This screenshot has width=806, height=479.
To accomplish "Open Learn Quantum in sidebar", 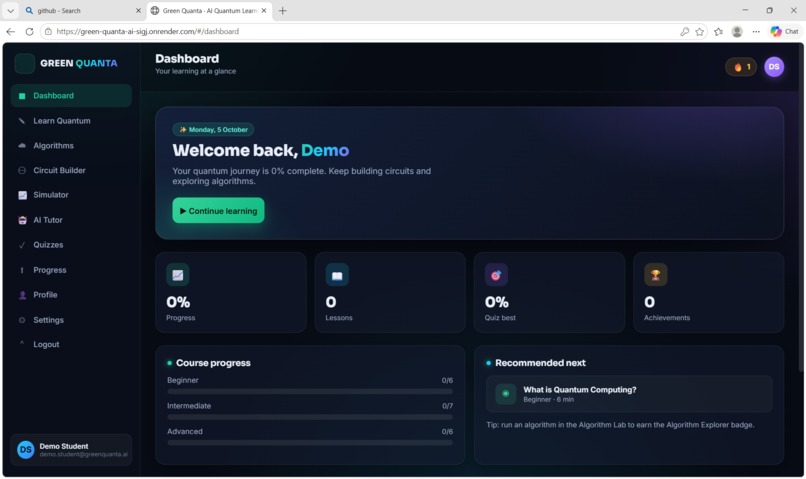I will coord(71,121).
